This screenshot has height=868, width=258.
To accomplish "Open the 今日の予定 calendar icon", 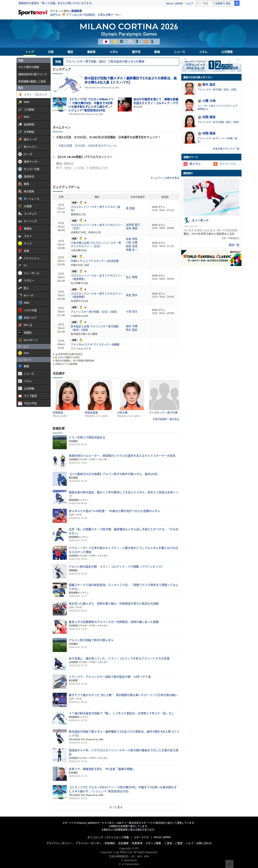I will (20, 403).
